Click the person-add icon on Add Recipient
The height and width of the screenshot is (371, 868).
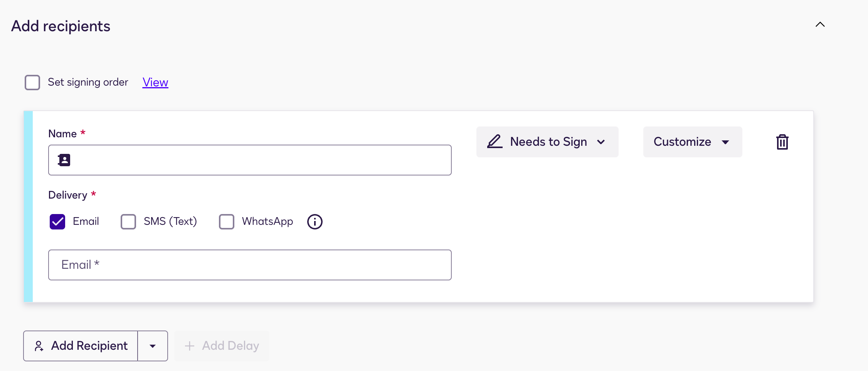(x=39, y=346)
